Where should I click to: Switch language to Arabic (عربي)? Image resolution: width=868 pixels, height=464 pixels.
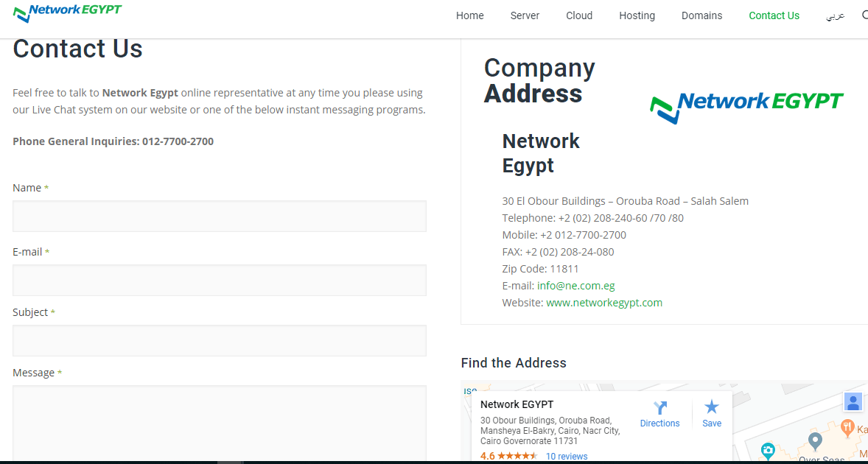pos(836,15)
